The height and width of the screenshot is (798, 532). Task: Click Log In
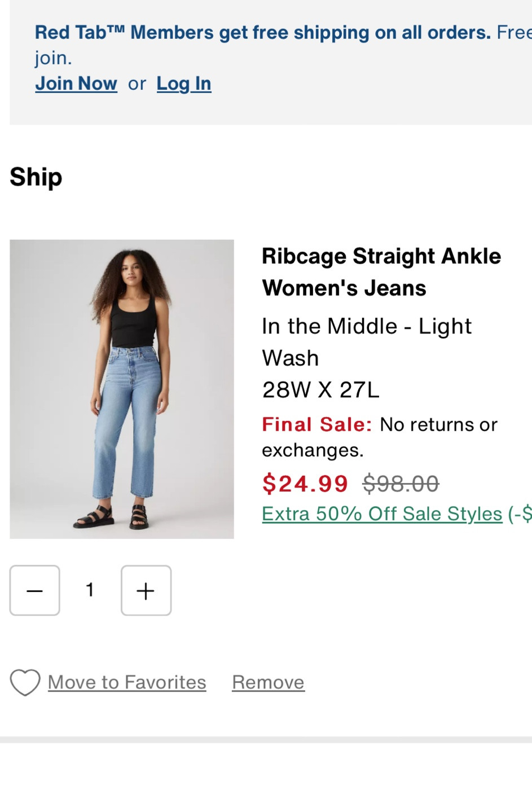[184, 83]
